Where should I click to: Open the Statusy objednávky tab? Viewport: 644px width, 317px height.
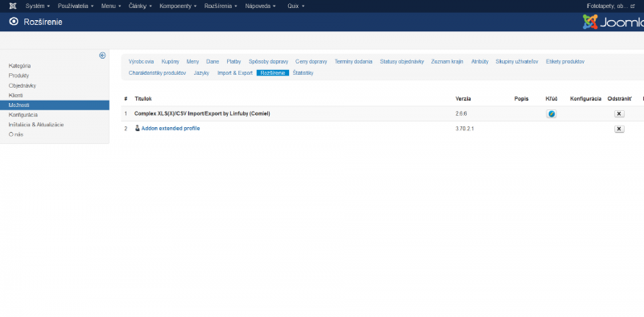[402, 62]
